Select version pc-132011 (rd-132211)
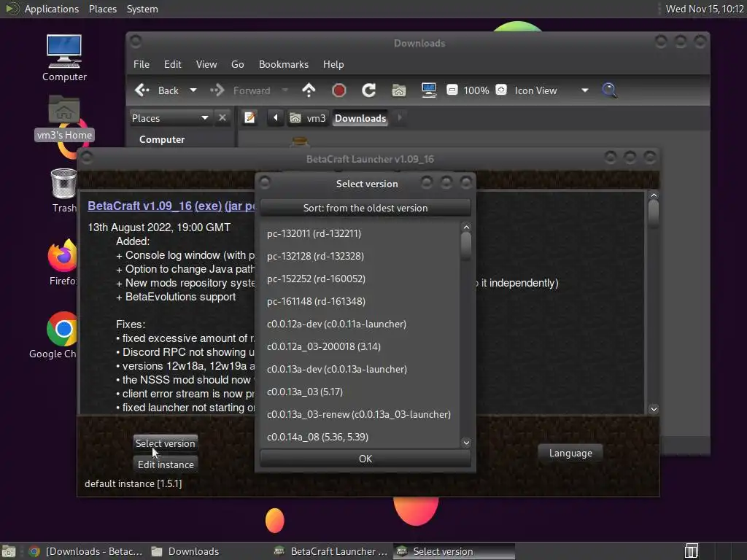The width and height of the screenshot is (747, 560). (360, 233)
